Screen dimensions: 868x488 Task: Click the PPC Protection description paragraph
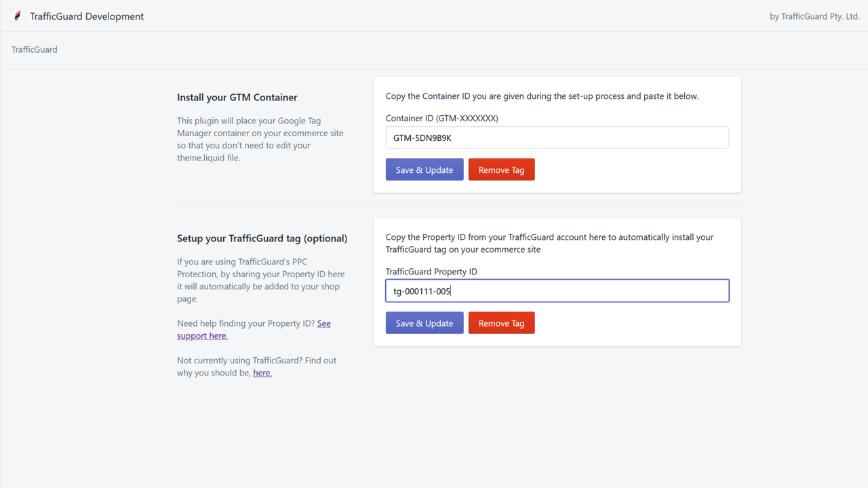coord(261,280)
